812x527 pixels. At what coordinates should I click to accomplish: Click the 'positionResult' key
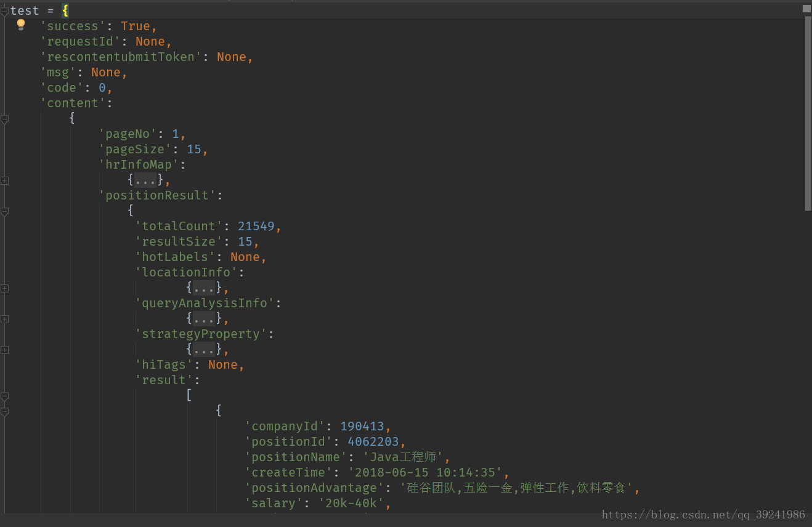[x=157, y=195]
